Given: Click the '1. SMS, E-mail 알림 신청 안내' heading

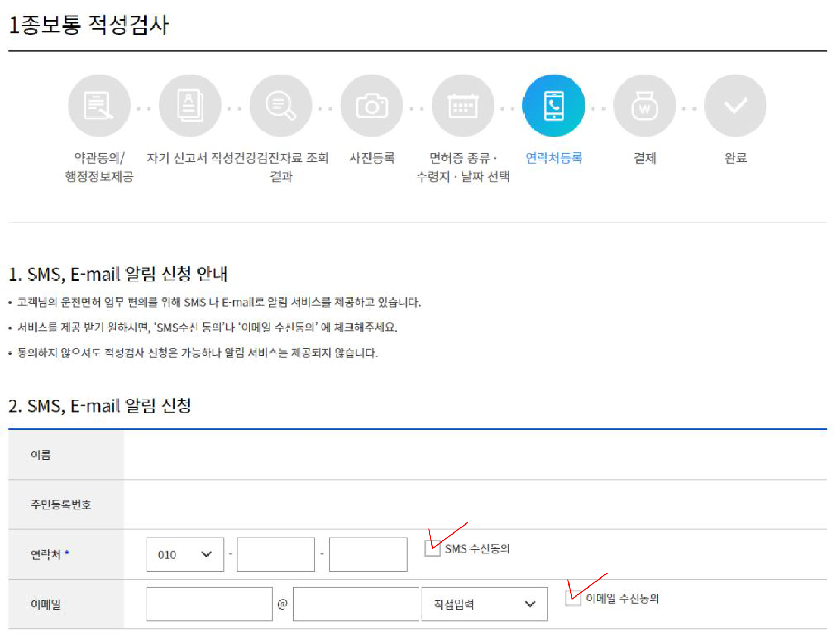Looking at the screenshot, I should pyautogui.click(x=118, y=274).
